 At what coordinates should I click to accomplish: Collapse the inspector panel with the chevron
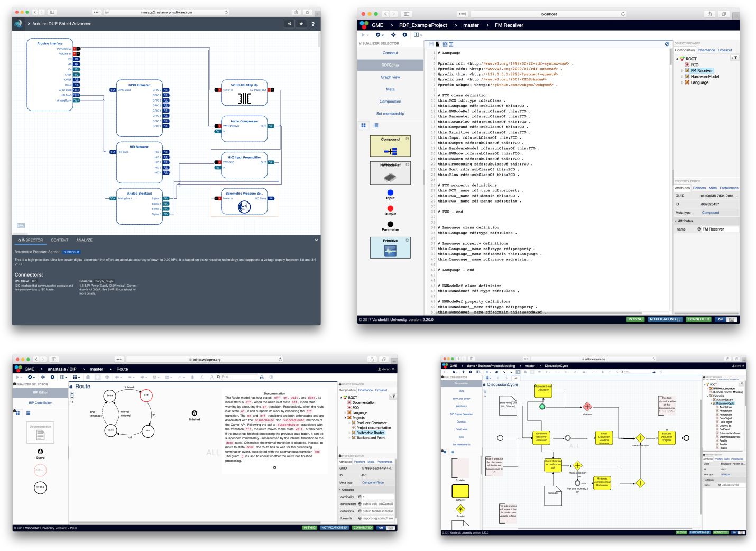click(316, 240)
